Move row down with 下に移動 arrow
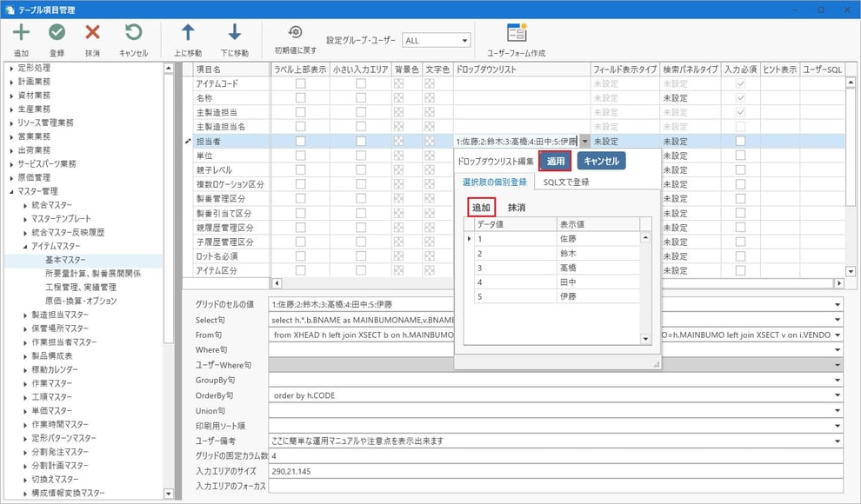 coord(234,33)
